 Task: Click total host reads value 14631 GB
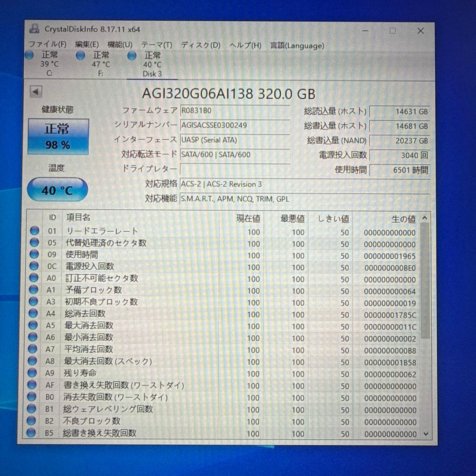click(399, 112)
